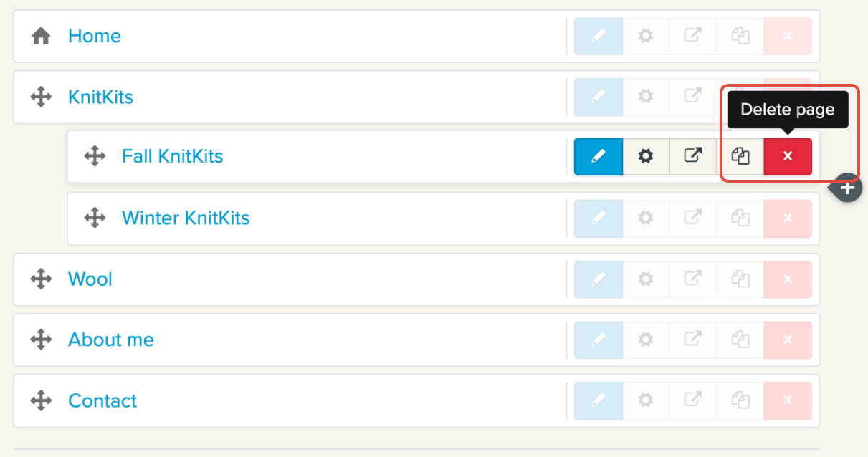
Task: Open the Wool page settings gear
Action: [x=646, y=279]
